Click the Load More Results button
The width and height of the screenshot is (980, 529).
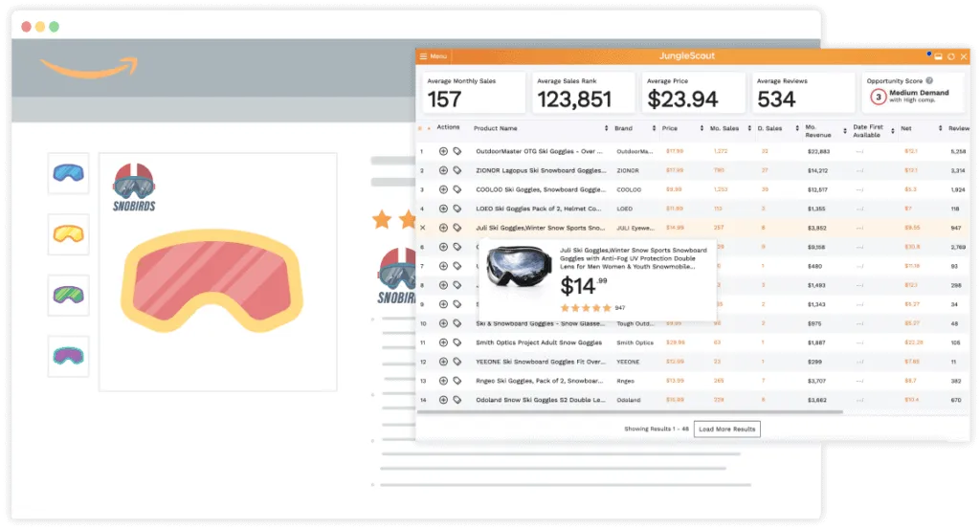click(727, 430)
